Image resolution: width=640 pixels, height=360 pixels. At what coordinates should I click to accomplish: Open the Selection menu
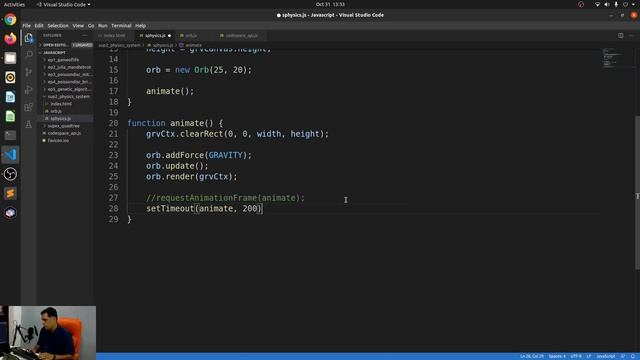58,25
